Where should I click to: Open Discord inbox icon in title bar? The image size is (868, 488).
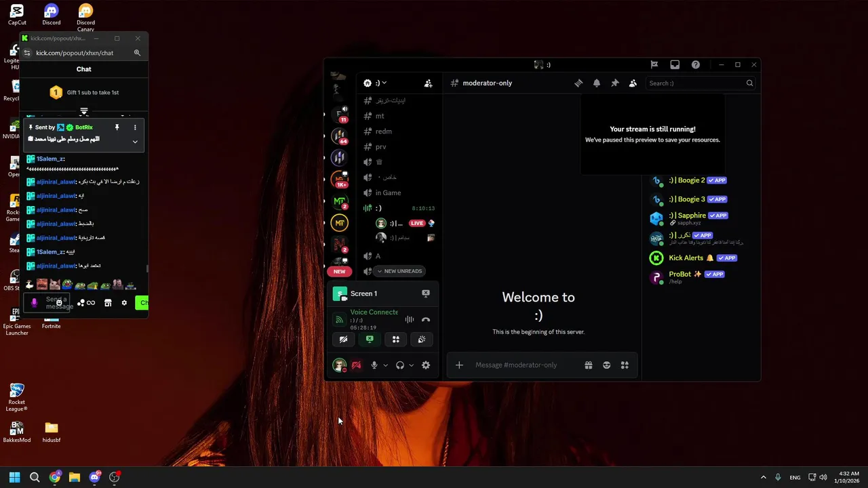675,65
